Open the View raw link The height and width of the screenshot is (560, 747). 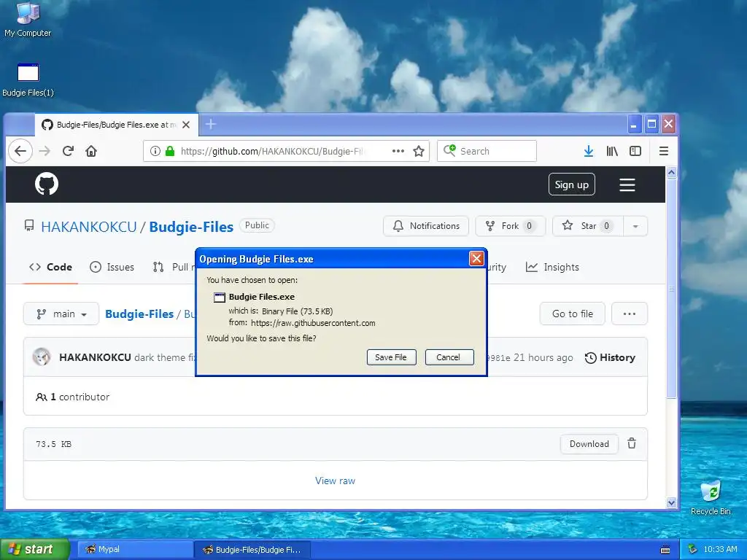[x=335, y=481]
